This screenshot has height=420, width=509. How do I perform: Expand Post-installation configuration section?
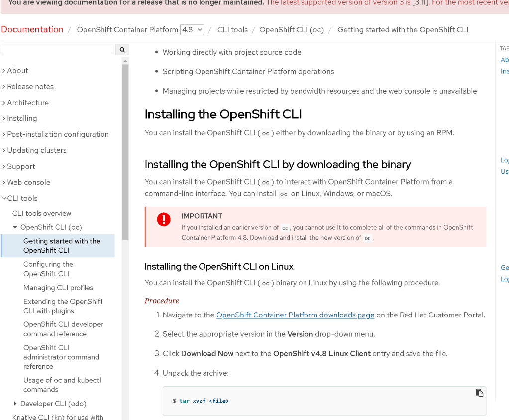click(56, 134)
